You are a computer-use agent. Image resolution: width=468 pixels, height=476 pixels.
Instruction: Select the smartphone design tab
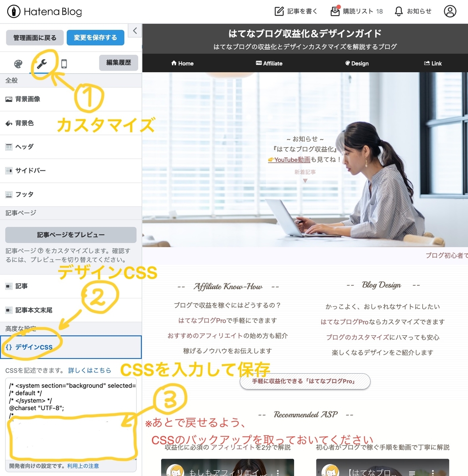[64, 64]
